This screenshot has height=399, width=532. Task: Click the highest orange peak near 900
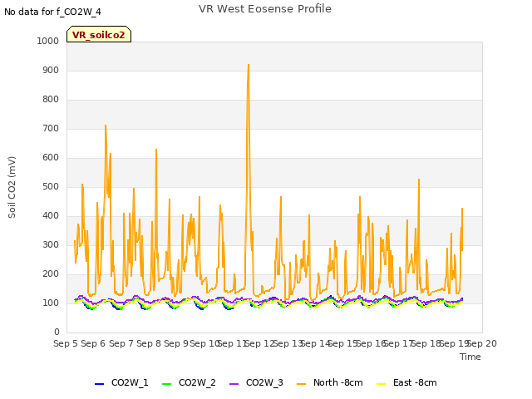(249, 65)
